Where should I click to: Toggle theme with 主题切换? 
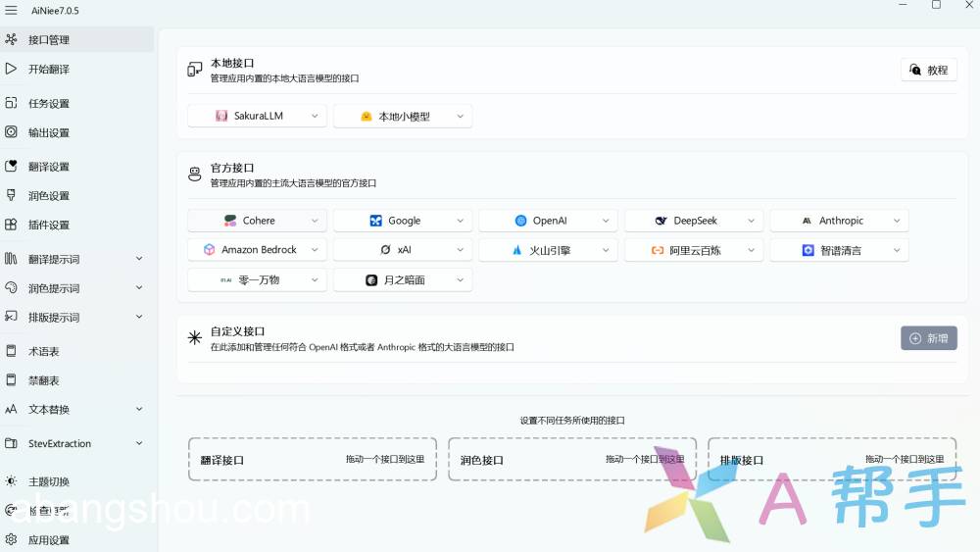coord(49,481)
